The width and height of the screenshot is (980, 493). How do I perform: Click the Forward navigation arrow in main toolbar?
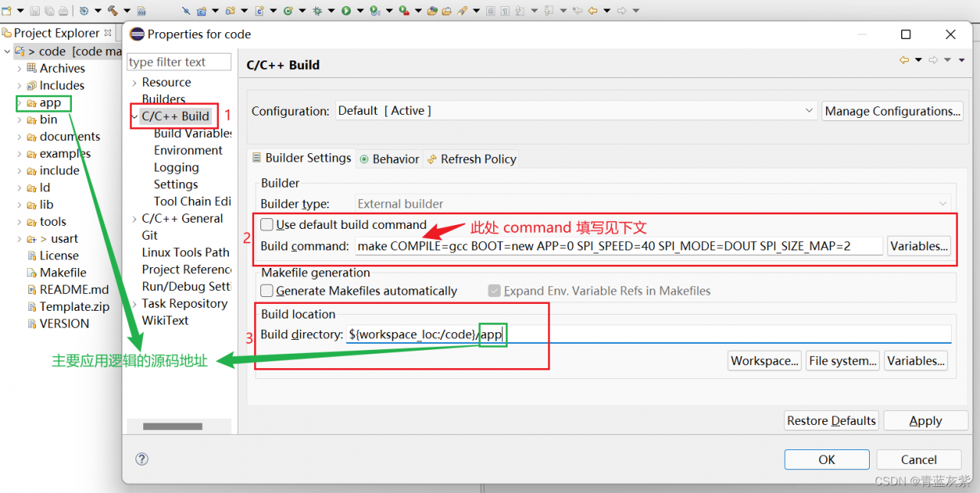point(621,11)
